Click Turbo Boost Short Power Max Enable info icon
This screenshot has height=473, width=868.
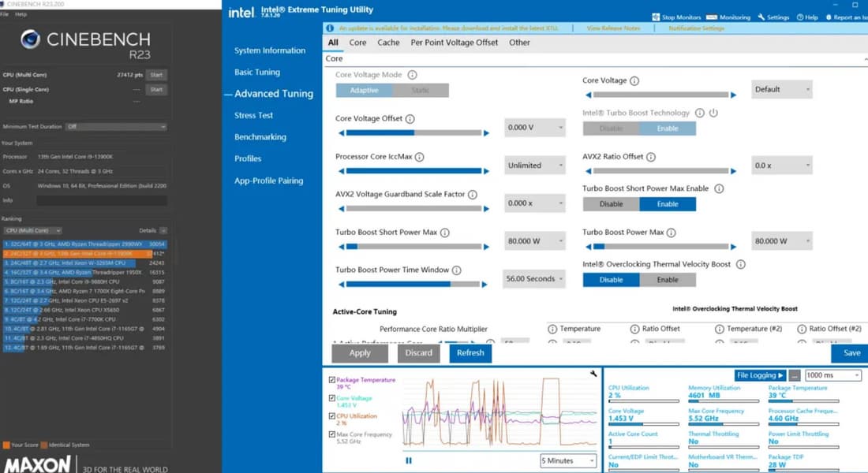point(719,188)
